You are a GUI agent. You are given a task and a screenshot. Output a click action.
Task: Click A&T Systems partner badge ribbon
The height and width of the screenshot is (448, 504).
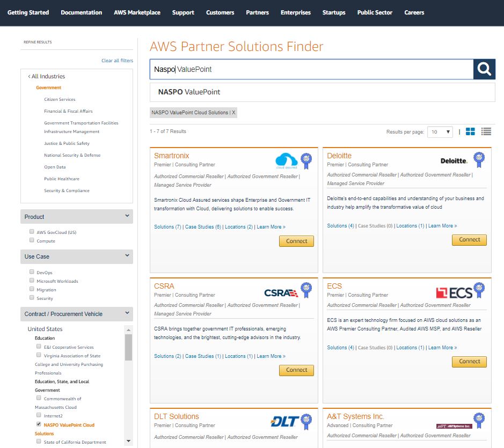coord(479,421)
